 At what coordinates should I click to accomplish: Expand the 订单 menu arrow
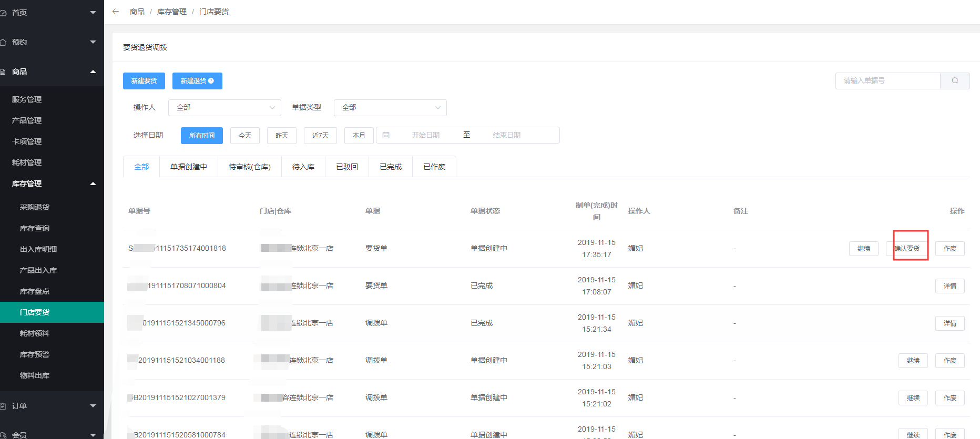(93, 406)
